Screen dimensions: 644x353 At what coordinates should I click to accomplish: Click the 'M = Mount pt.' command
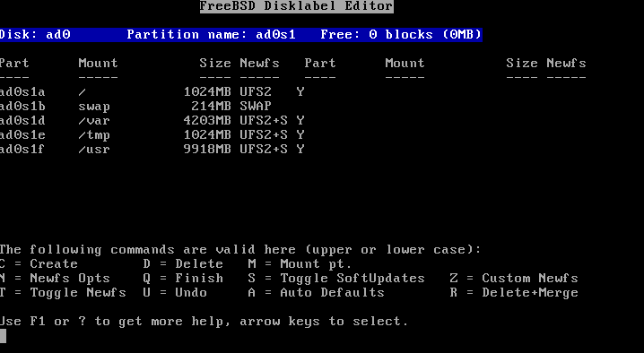tap(300, 264)
